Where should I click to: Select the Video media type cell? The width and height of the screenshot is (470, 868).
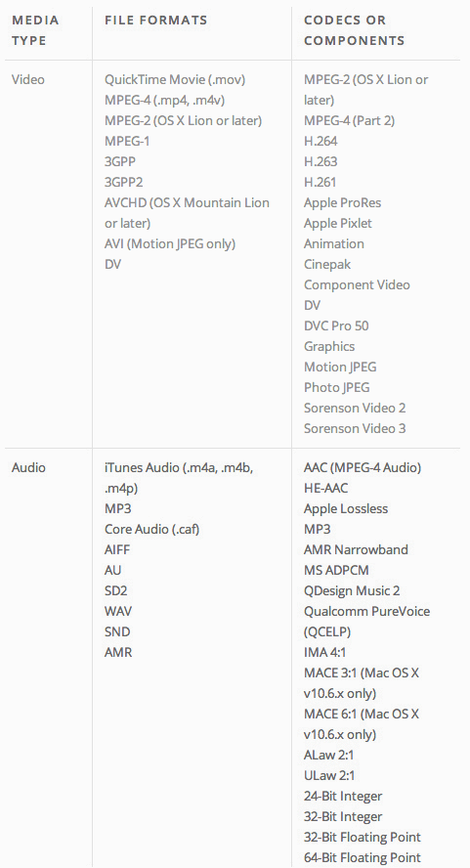pyautogui.click(x=28, y=79)
